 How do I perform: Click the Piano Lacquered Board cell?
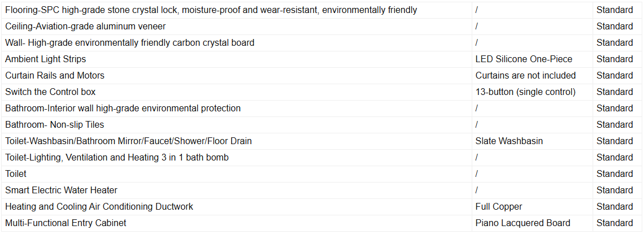pyautogui.click(x=523, y=223)
